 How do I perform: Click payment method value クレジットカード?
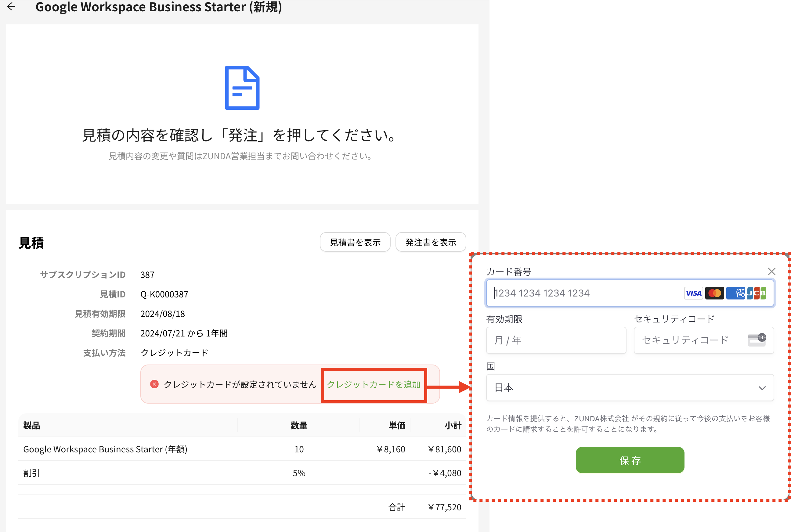(175, 353)
